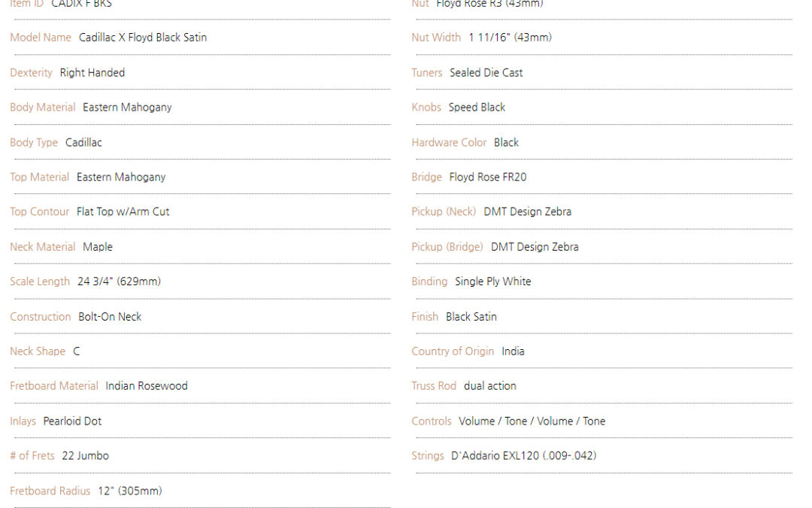
Task: Click the Nut Width label
Action: click(x=436, y=38)
